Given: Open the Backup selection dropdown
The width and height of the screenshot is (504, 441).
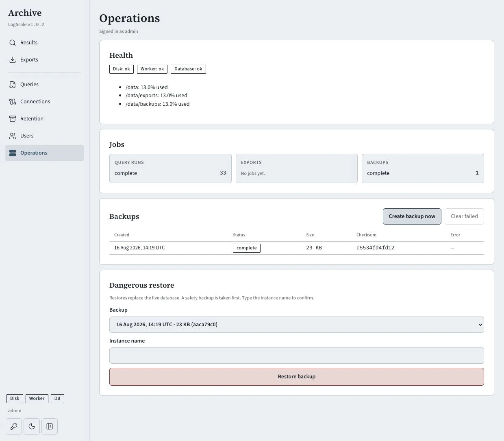Looking at the screenshot, I should pos(297,325).
